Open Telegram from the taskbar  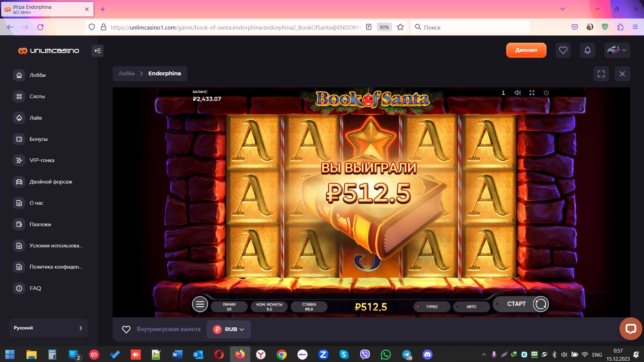point(407,355)
